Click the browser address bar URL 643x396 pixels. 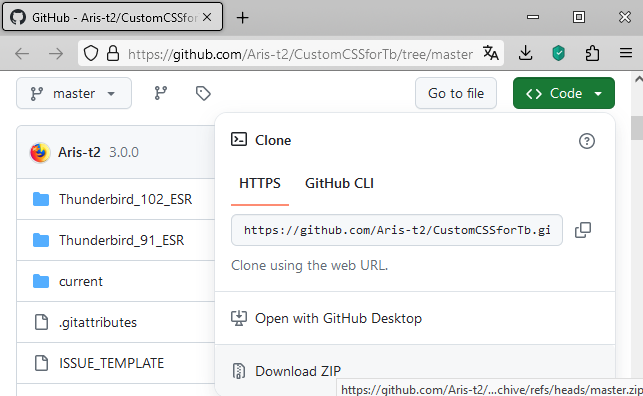coord(300,54)
